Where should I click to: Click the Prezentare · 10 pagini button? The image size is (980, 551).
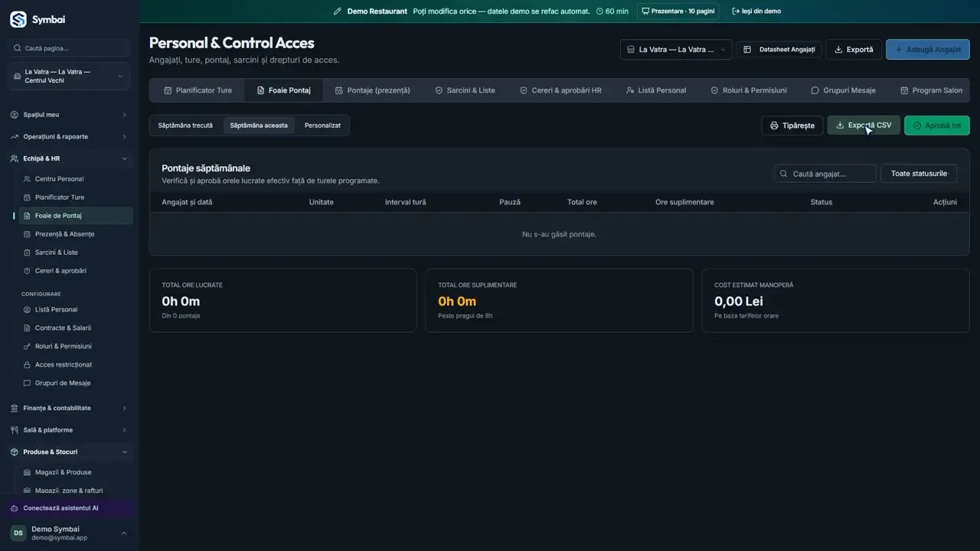[x=678, y=11]
